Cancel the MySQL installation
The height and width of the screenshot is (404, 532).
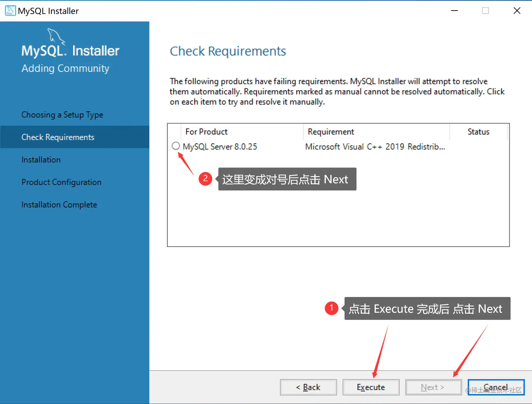(496, 387)
